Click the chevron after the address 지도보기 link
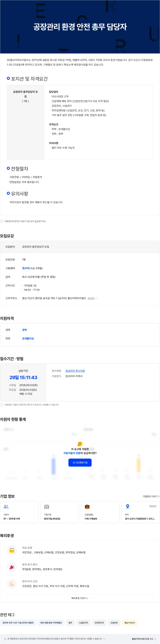 [97, 298]
